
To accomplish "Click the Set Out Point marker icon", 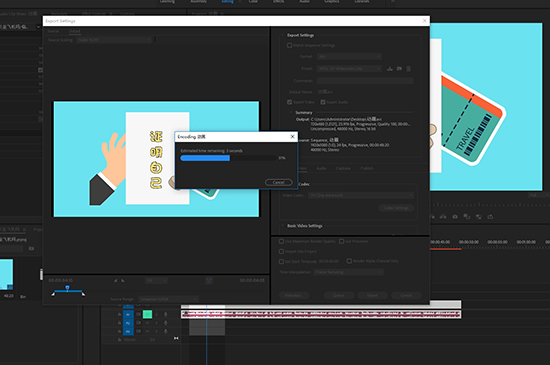I will 123,280.
